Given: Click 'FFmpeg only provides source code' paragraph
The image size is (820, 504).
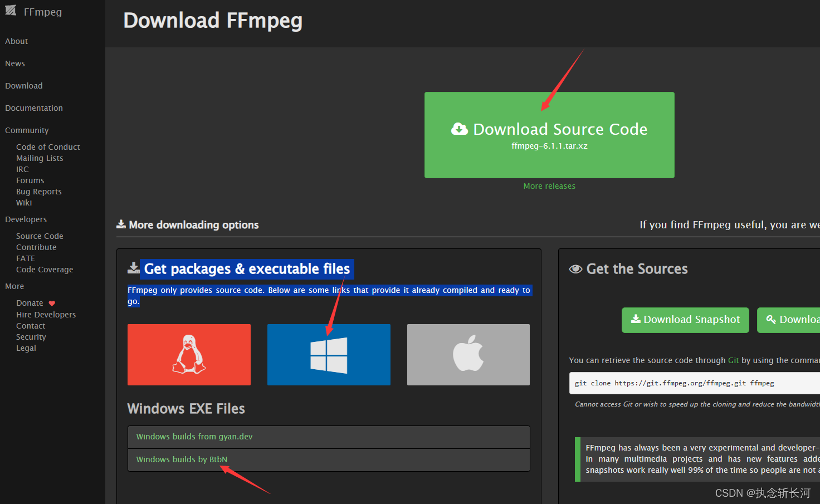Looking at the screenshot, I should tap(329, 296).
